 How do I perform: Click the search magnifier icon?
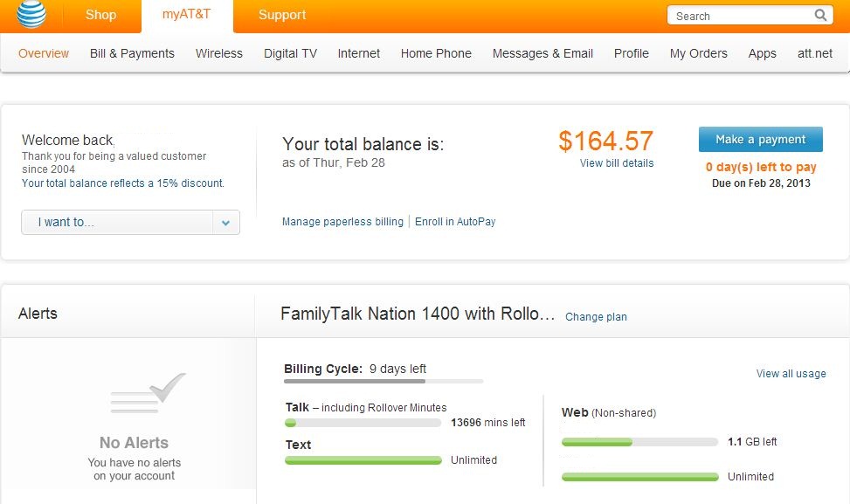820,15
